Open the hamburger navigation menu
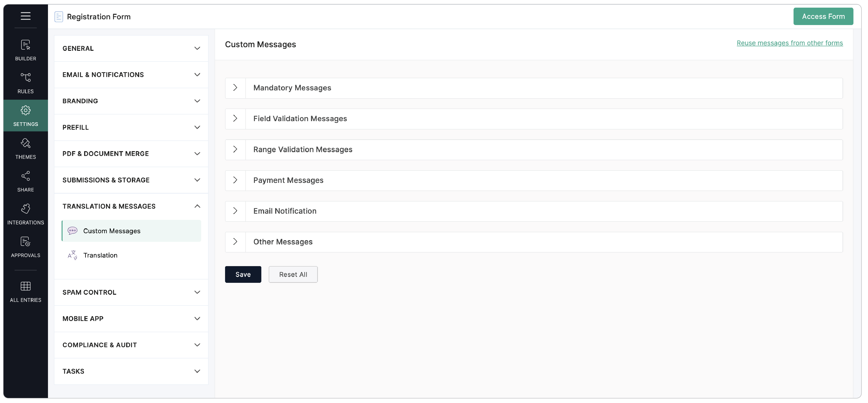This screenshot has height=403, width=868. coord(26,16)
